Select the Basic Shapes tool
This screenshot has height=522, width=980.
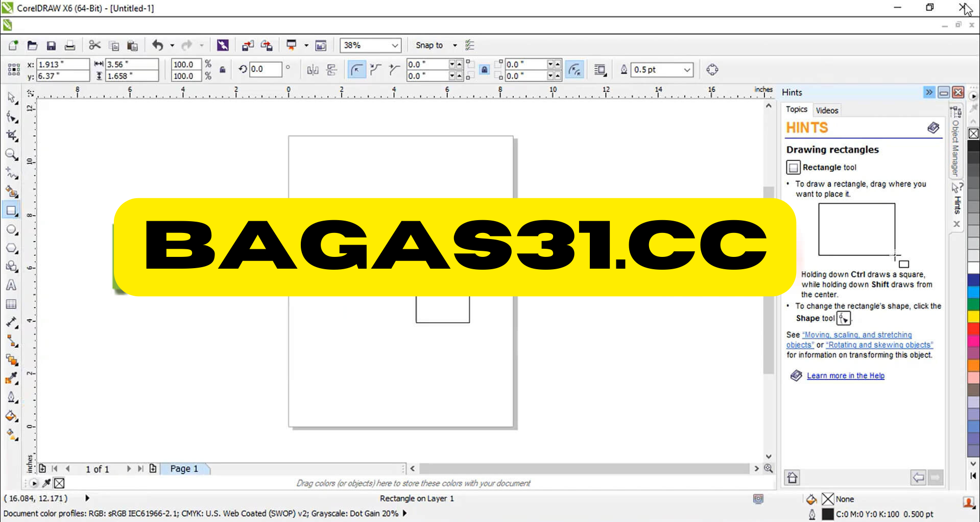coord(11,267)
